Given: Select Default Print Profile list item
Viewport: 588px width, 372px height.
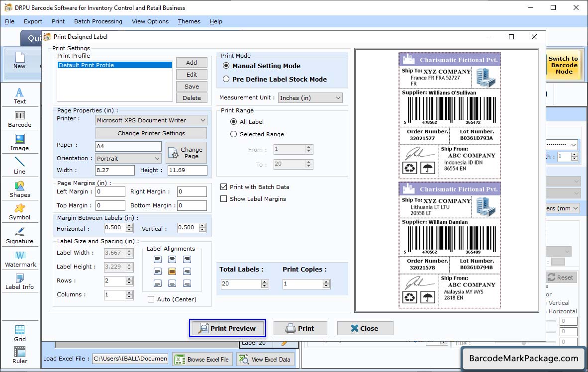Looking at the screenshot, I should 115,65.
